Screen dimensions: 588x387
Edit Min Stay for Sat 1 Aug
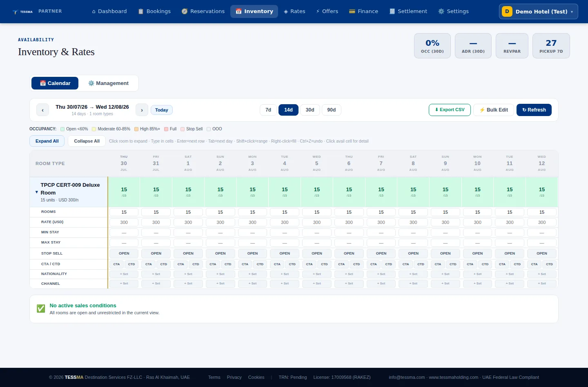(x=188, y=233)
